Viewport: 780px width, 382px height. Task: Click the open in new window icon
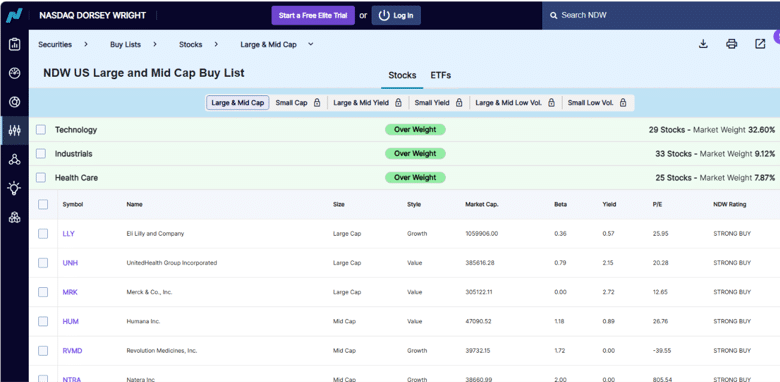click(x=760, y=44)
